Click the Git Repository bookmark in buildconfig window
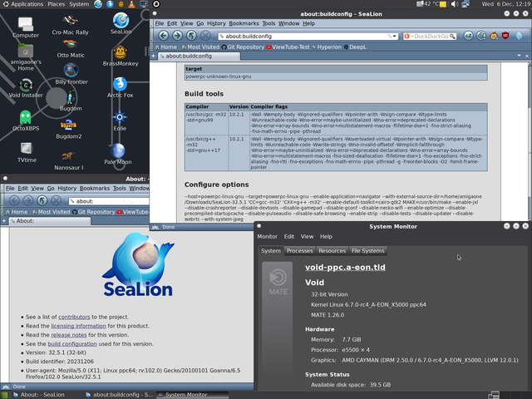 tap(243, 47)
